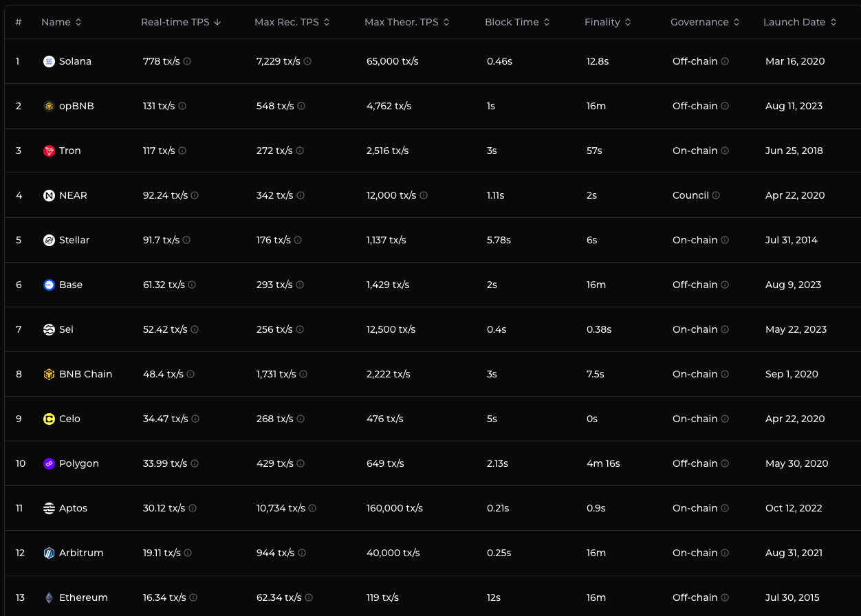
Task: Click the Celo logo icon
Action: (49, 419)
